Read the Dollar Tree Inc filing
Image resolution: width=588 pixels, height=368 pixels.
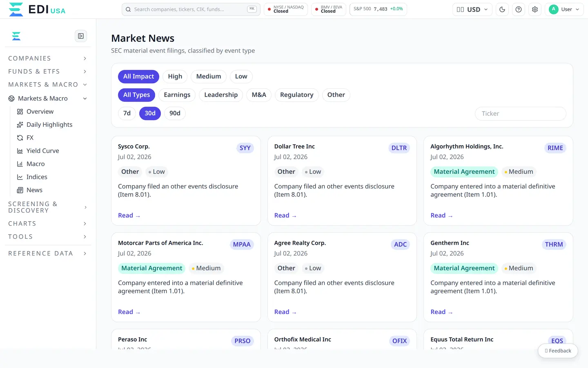tap(285, 215)
